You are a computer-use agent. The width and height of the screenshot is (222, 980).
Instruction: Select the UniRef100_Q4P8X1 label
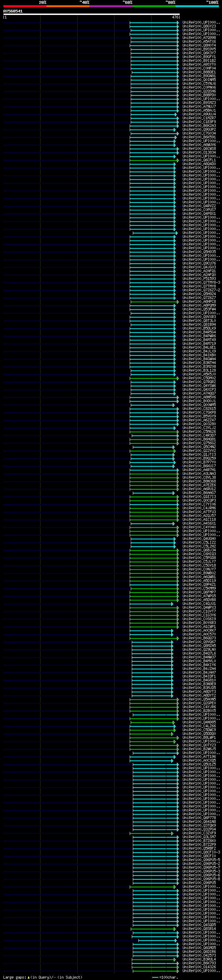pos(199,213)
